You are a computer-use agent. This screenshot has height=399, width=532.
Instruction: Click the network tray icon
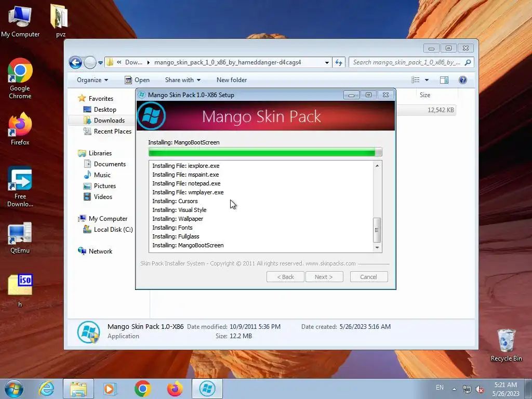click(x=467, y=390)
